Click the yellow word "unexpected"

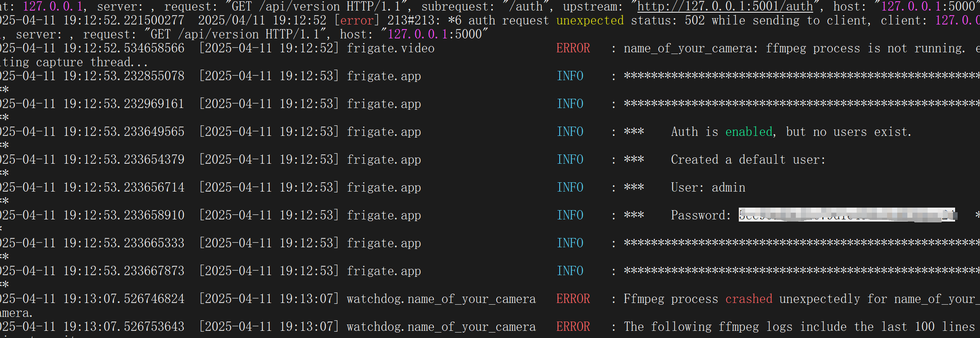590,21
